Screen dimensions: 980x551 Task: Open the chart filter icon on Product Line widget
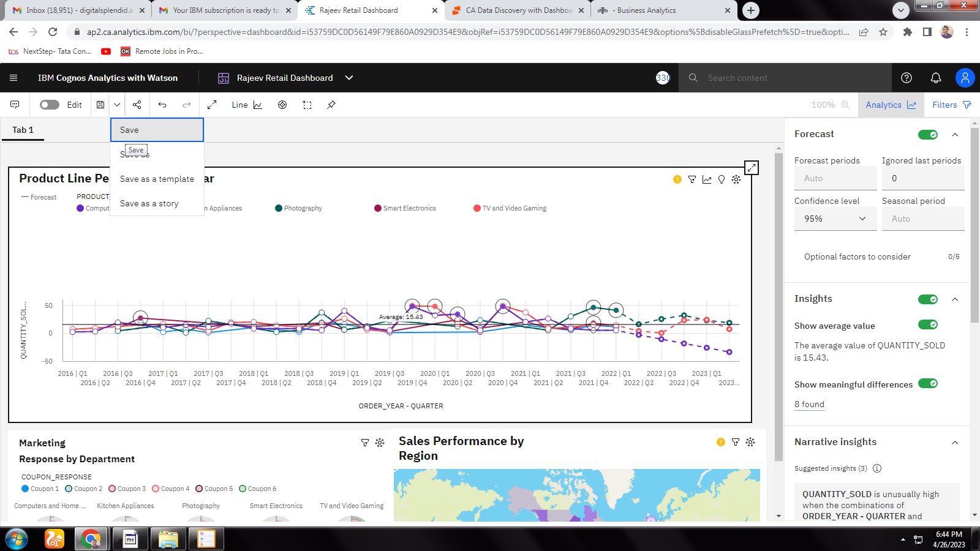point(692,179)
